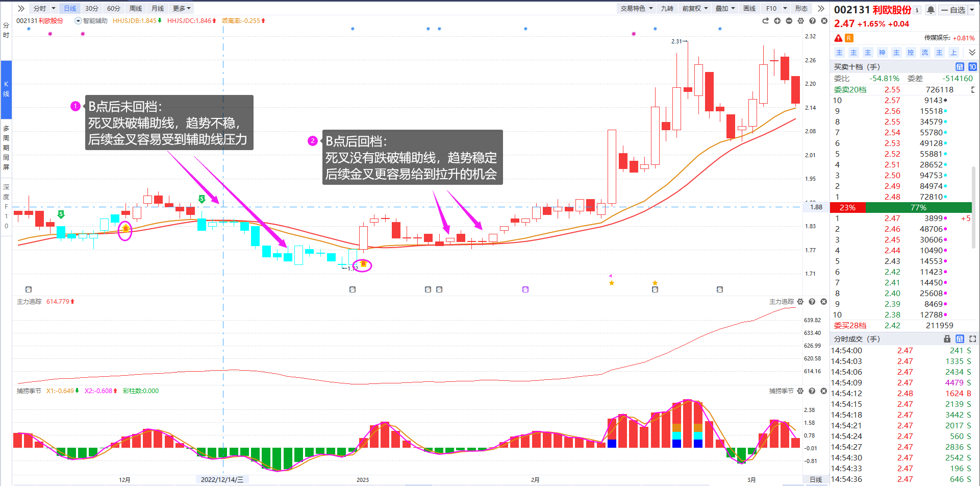Toggle 量 display in 买卖十档 header
Image resolution: width=980 pixels, height=486 pixels.
click(960, 67)
